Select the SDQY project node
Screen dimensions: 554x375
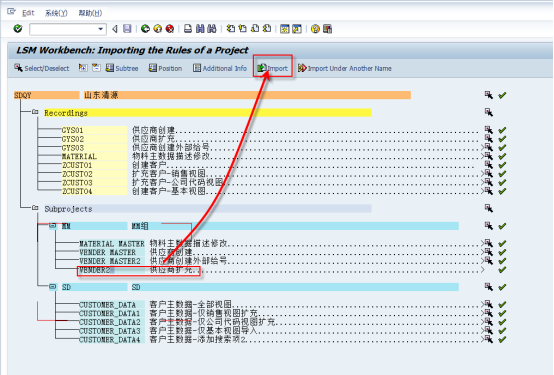point(46,95)
